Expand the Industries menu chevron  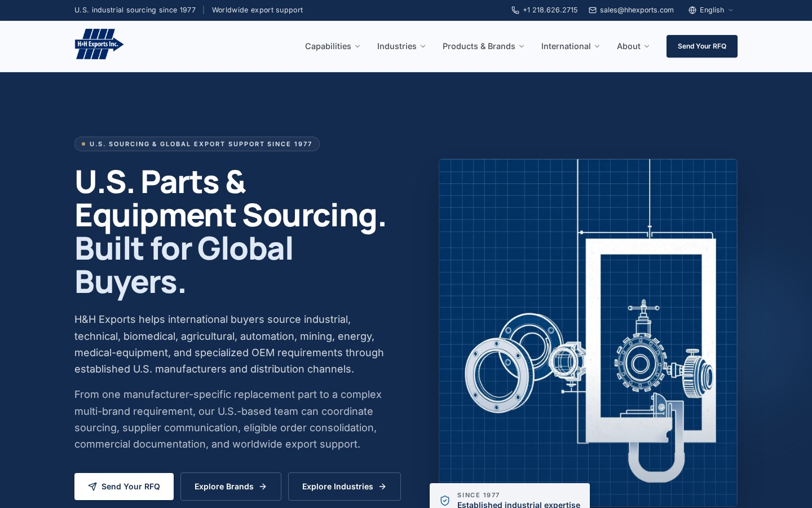click(x=423, y=46)
